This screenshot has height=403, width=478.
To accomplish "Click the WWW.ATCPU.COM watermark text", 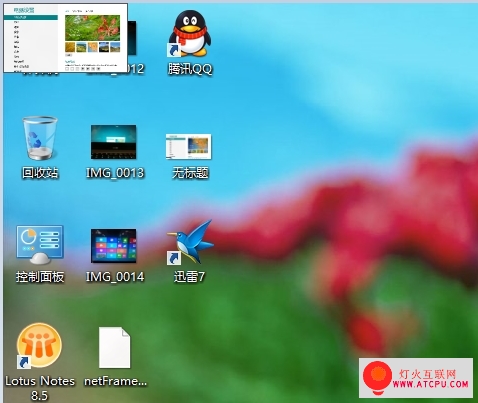I will (x=430, y=384).
